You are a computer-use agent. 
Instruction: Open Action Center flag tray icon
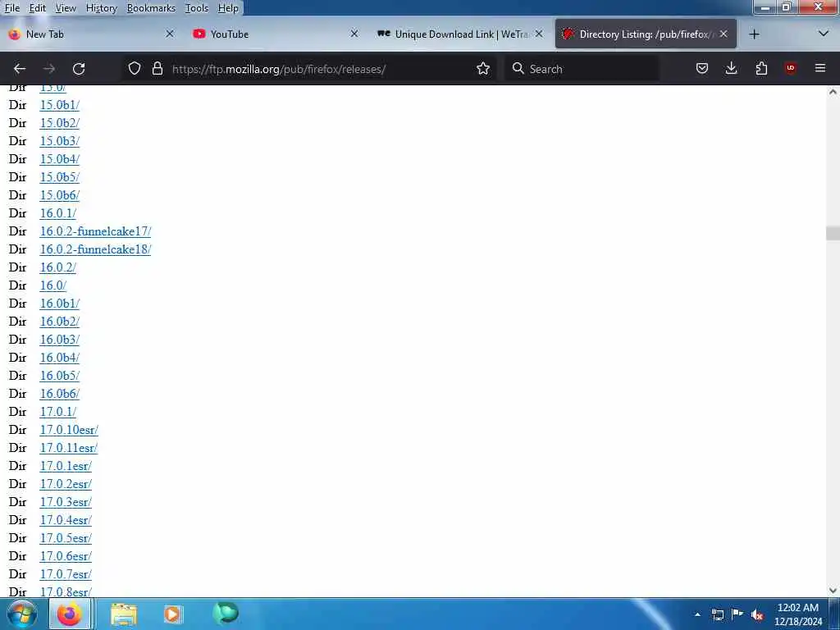coord(737,614)
